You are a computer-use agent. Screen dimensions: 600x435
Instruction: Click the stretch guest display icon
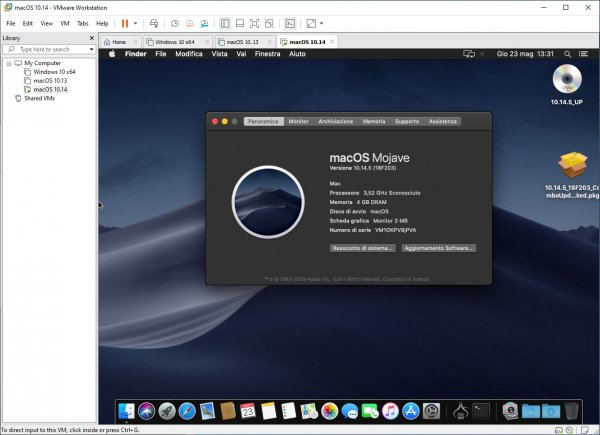point(311,23)
